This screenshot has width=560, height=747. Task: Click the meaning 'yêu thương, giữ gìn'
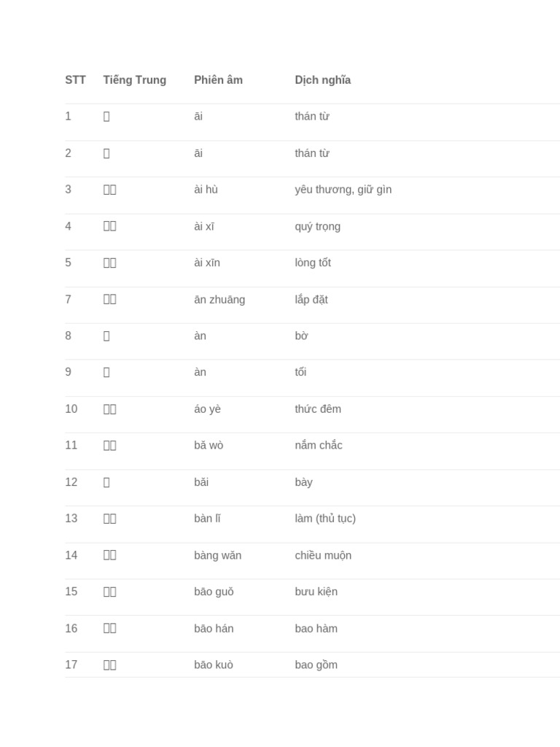point(343,190)
